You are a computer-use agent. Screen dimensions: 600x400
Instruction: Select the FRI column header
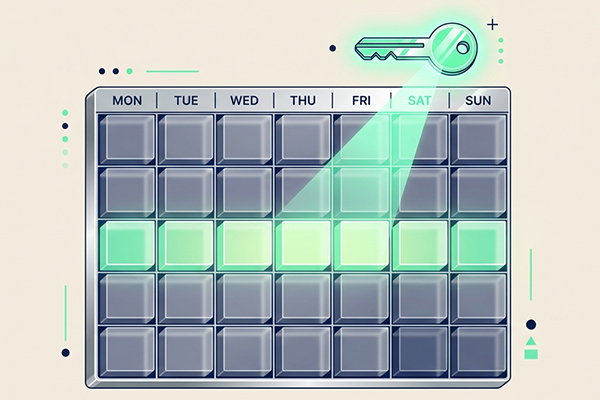coord(360,100)
